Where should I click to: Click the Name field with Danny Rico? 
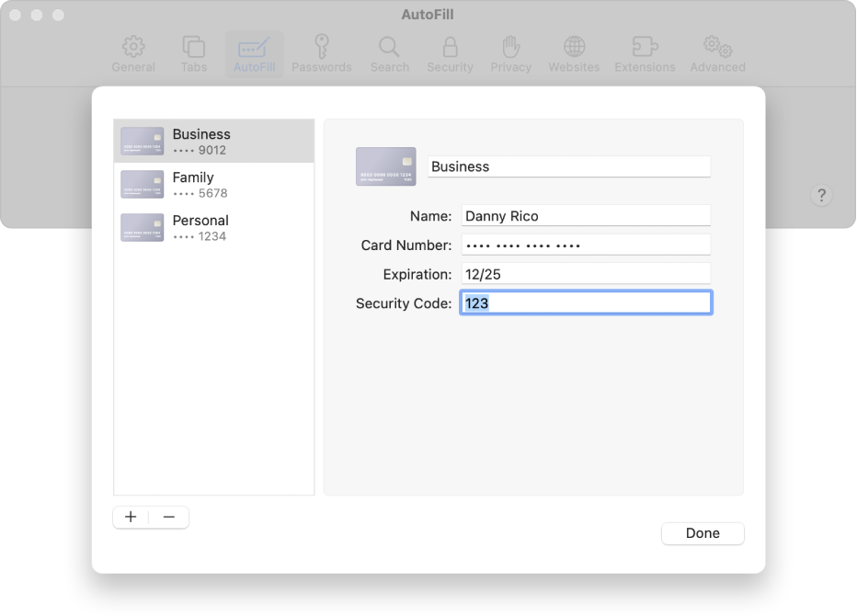(x=586, y=216)
